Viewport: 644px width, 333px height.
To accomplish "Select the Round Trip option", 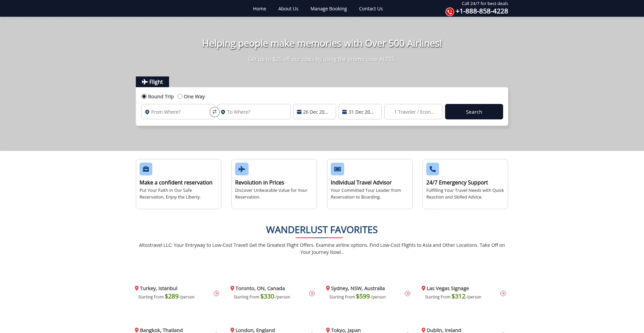I will tap(144, 96).
